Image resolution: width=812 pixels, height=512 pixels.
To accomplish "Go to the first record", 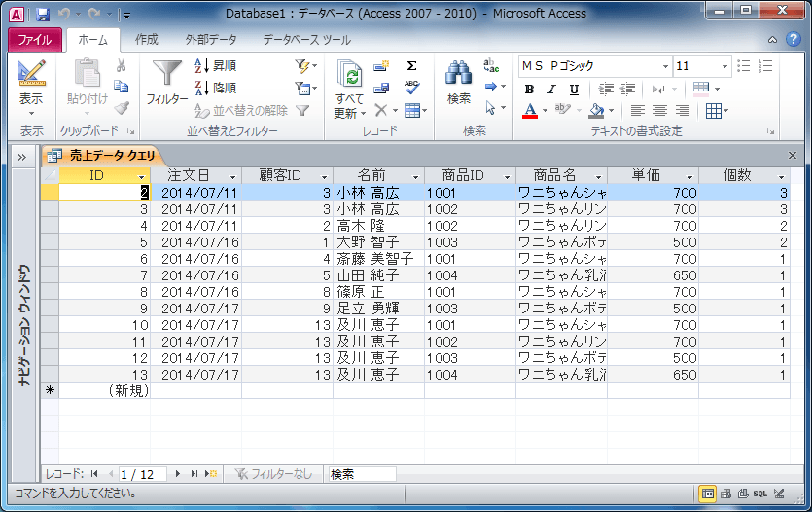I will tap(94, 474).
